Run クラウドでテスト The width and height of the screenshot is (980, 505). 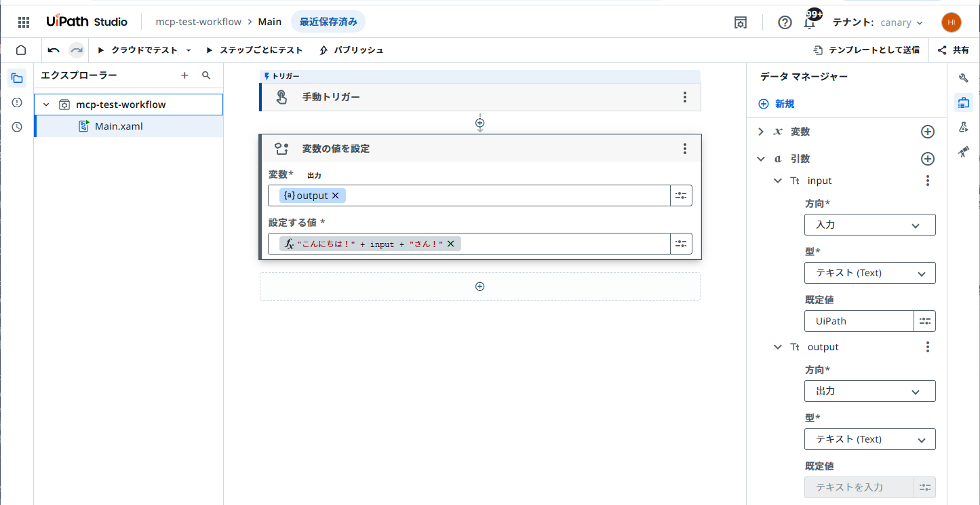click(139, 50)
